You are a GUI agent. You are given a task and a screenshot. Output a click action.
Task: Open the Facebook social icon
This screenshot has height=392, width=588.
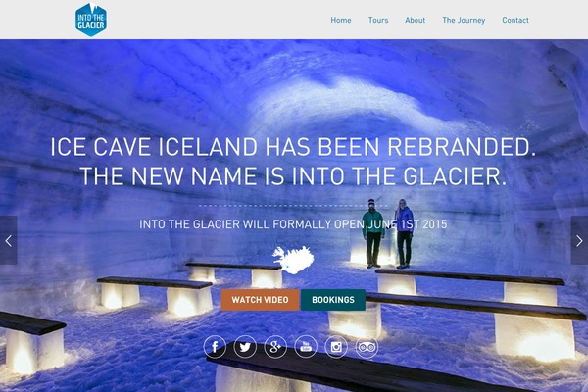215,347
